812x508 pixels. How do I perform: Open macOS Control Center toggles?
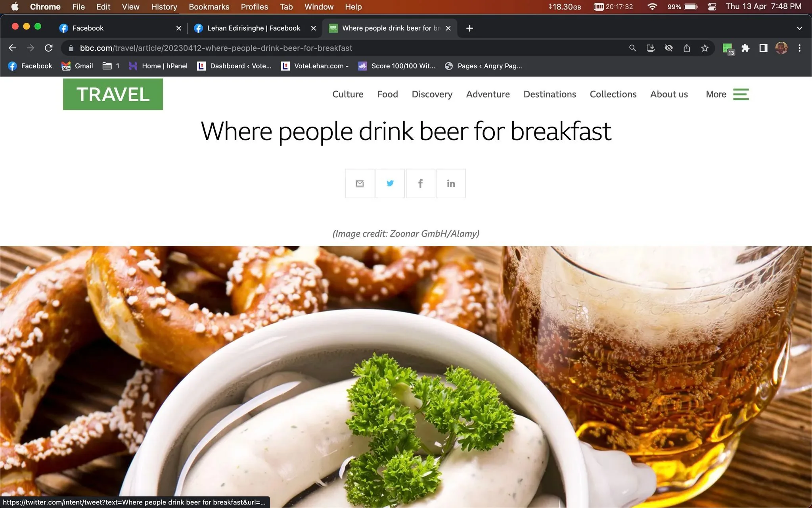[712, 7]
